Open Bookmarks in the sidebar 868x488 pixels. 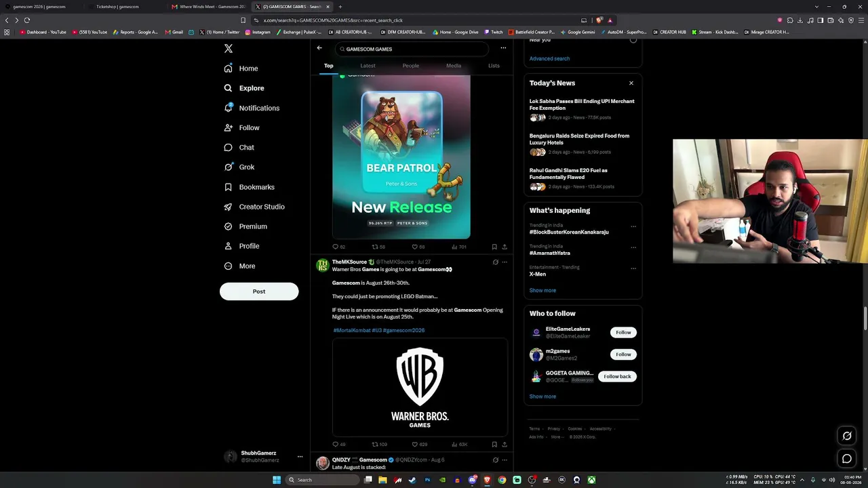tap(249, 187)
